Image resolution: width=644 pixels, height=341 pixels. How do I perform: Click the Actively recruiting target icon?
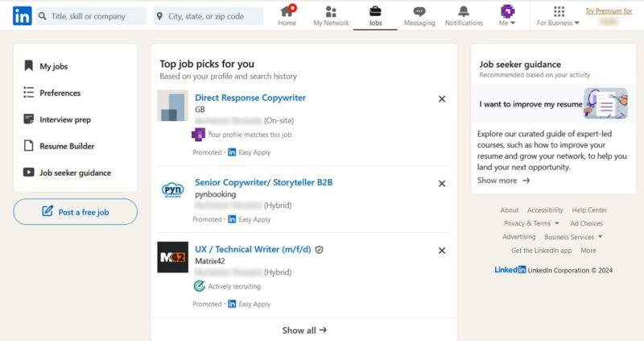pos(199,286)
